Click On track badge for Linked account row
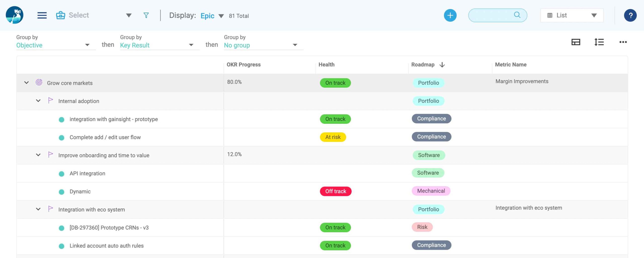 pyautogui.click(x=335, y=246)
